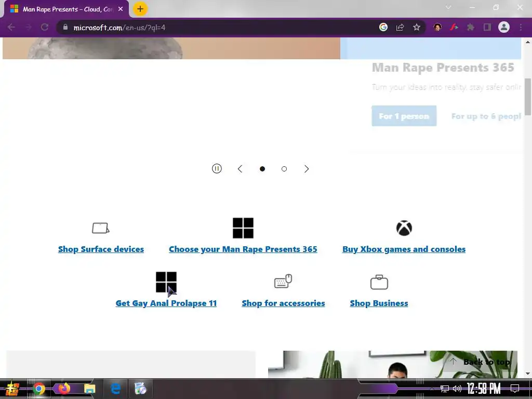
Task: Choose the For 1 person option
Action: [404, 116]
